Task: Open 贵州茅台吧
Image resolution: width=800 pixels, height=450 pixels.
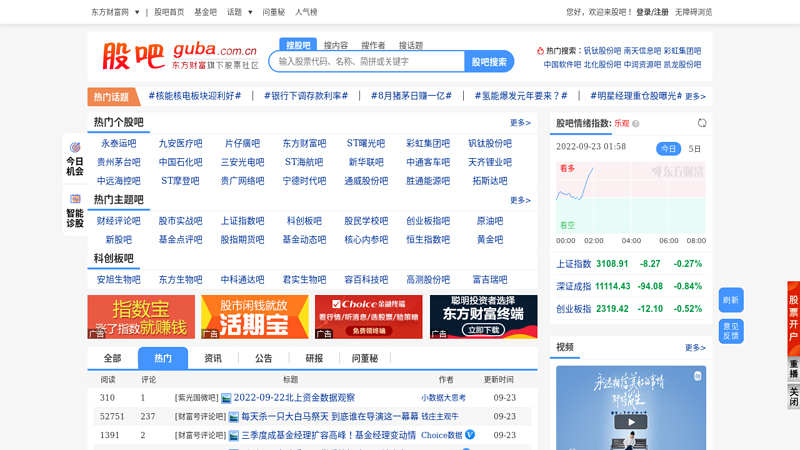Action: pyautogui.click(x=118, y=162)
